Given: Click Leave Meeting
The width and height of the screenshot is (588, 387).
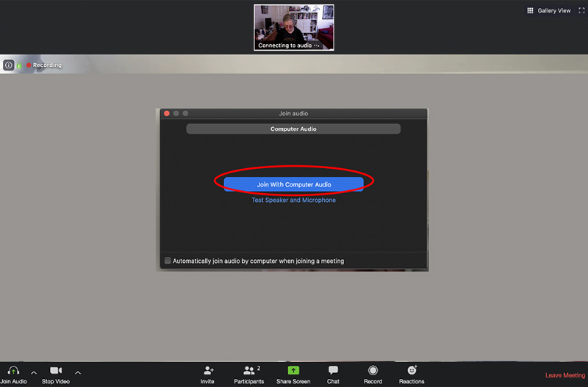Looking at the screenshot, I should pos(565,375).
